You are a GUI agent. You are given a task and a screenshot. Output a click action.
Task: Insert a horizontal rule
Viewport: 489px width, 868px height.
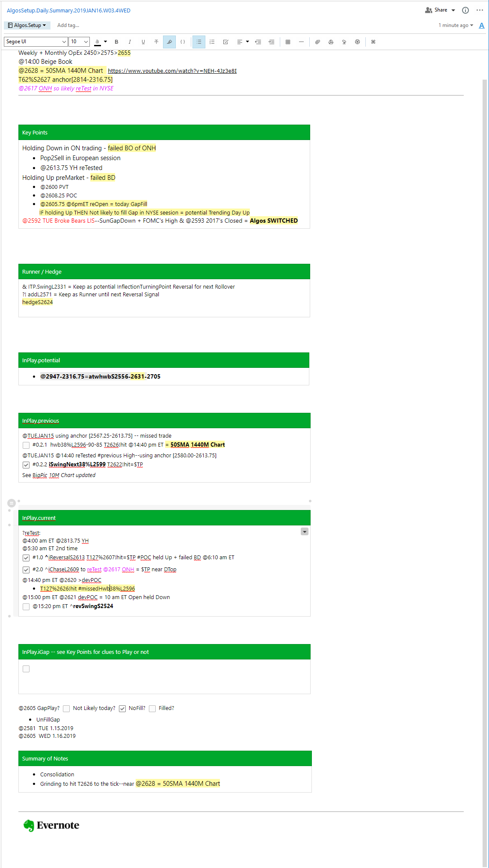tap(301, 42)
